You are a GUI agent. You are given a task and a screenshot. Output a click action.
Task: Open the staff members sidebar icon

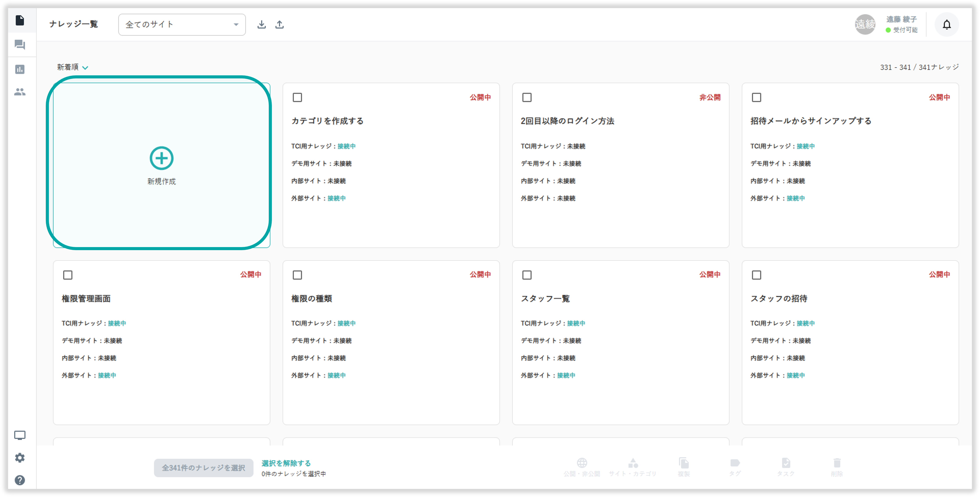coord(20,92)
